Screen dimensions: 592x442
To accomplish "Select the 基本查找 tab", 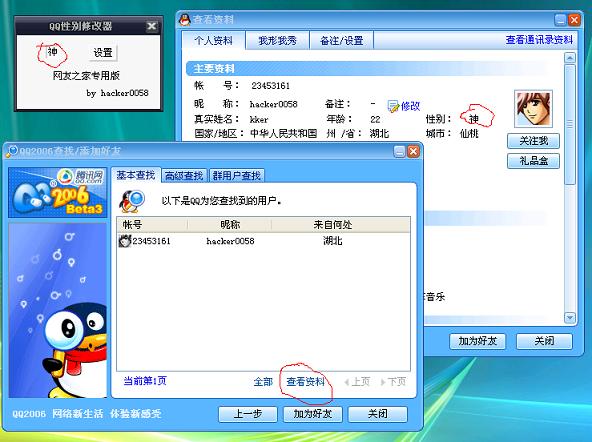I will pyautogui.click(x=136, y=175).
